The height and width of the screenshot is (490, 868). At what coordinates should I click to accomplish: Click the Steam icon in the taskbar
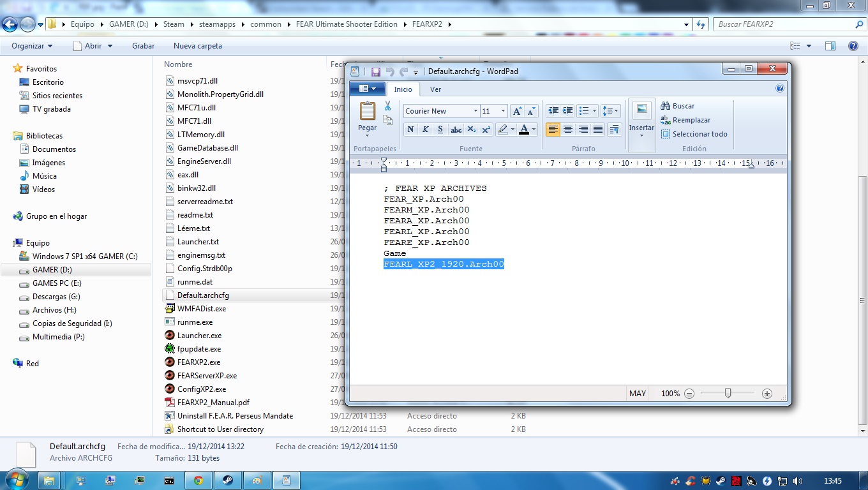pos(228,480)
